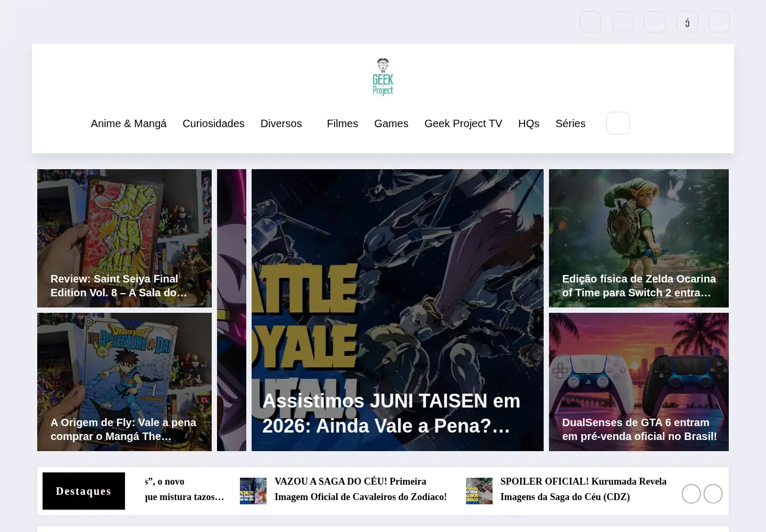Open the cut-off headline mentioning mistura tazos
The image size is (766, 532).
click(x=184, y=489)
